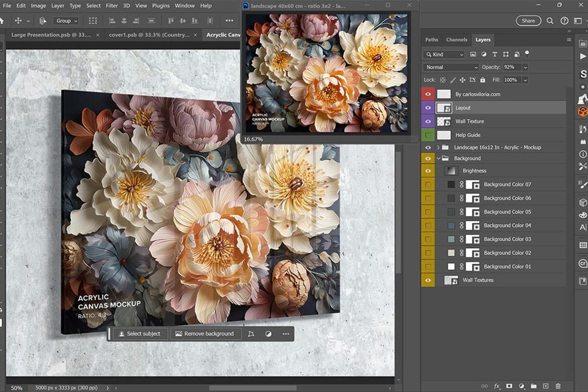Open the Move tool preset dropdown arrow

coord(28,21)
